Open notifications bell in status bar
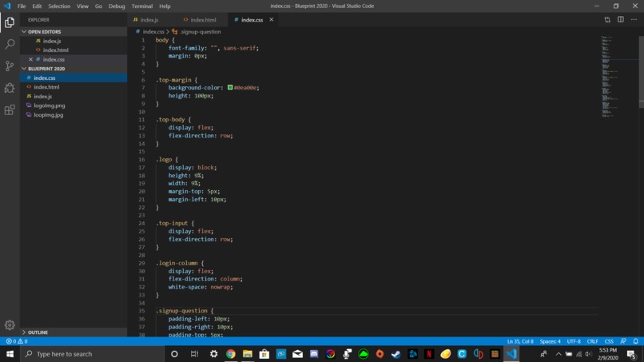 click(635, 341)
